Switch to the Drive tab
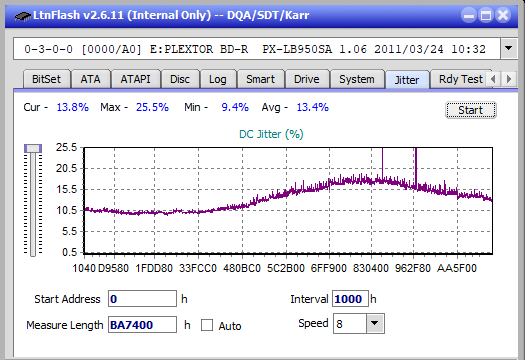Image resolution: width=525 pixels, height=360 pixels. pos(306,79)
